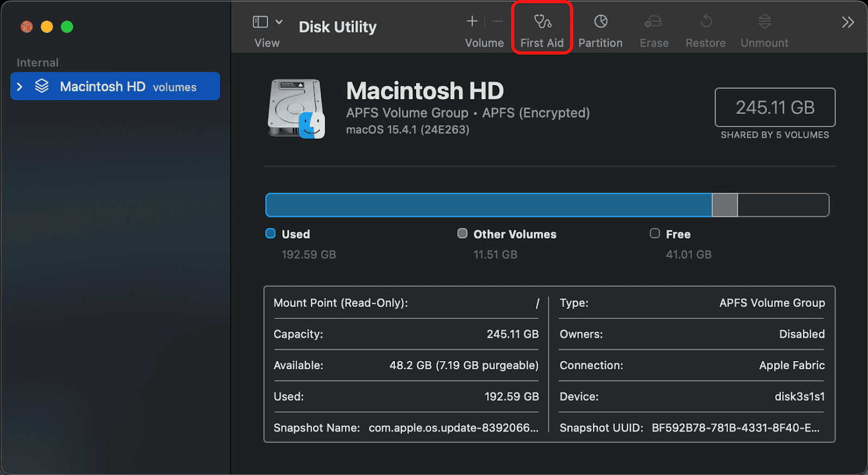Remove volume with the minus icon

[497, 22]
